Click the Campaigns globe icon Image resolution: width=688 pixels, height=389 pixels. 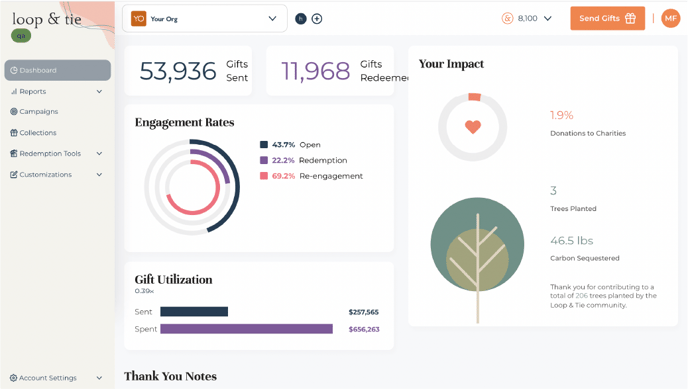[14, 111]
